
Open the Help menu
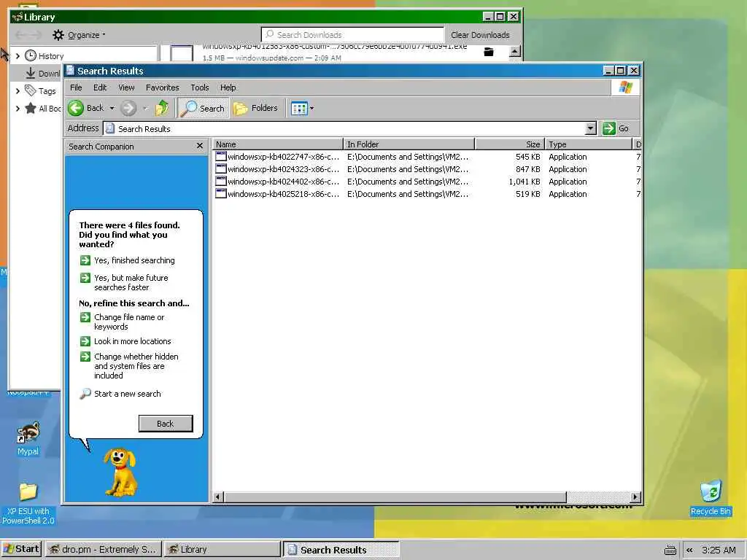point(228,87)
